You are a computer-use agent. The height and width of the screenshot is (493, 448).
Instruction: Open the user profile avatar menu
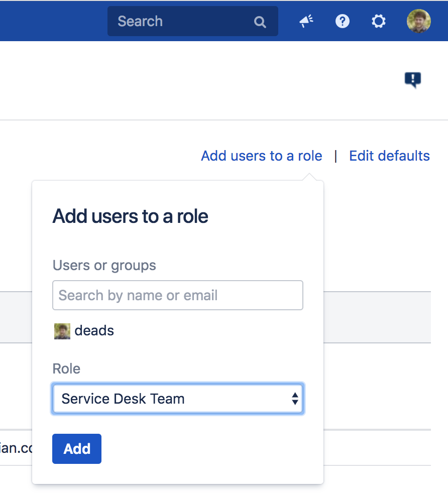(419, 21)
